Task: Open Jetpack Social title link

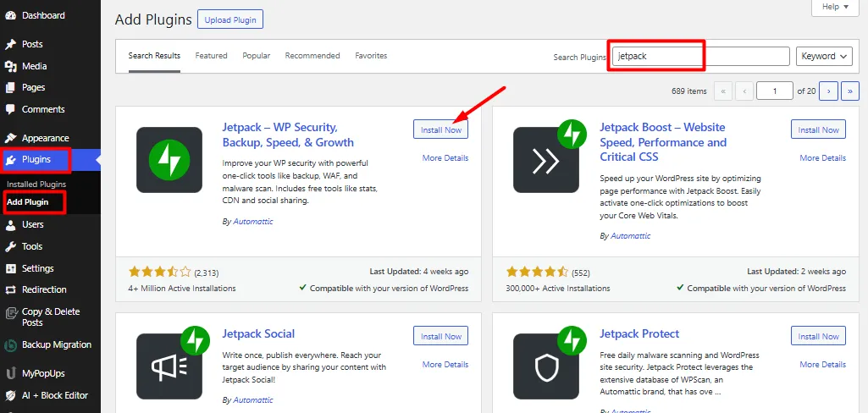Action: (258, 334)
